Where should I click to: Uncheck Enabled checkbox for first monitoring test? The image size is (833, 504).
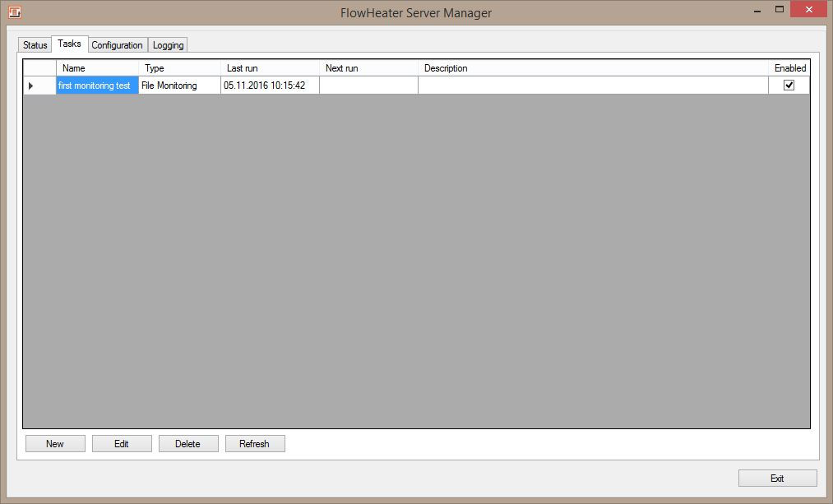tap(789, 86)
